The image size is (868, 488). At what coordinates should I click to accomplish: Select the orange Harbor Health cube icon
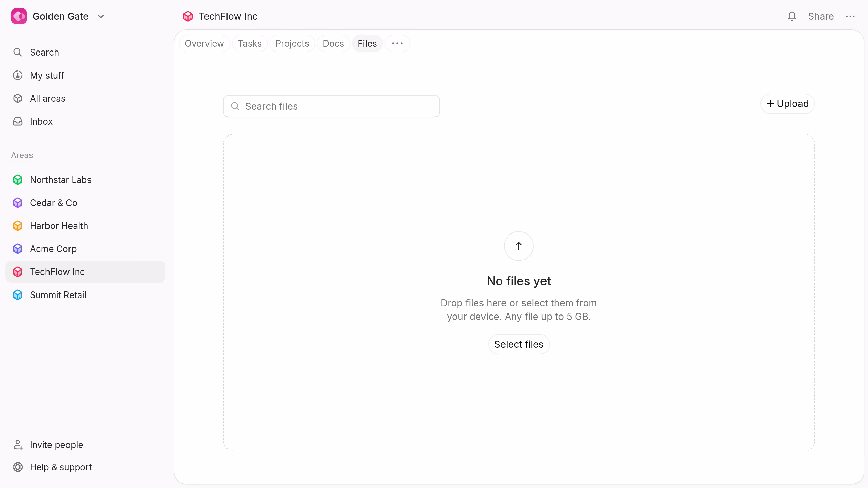[x=18, y=226]
